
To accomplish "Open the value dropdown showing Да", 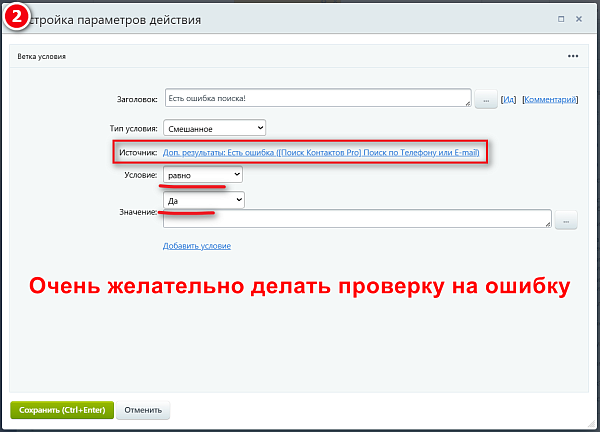I will coord(204,200).
